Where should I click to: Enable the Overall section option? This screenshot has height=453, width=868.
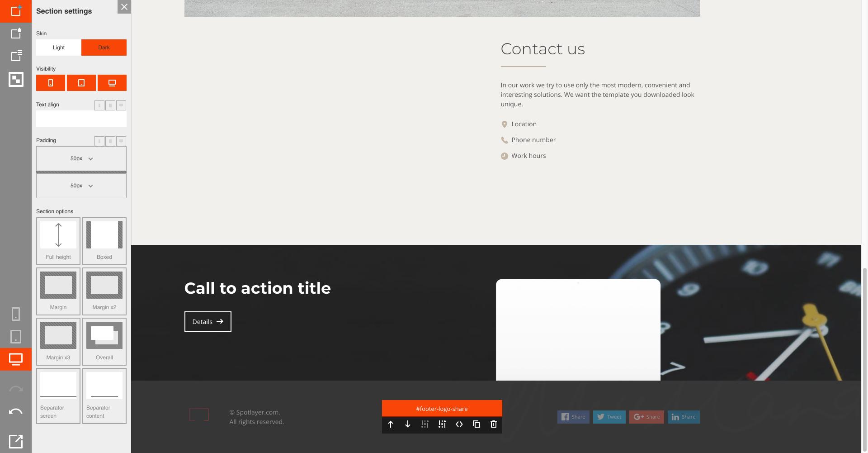(104, 342)
